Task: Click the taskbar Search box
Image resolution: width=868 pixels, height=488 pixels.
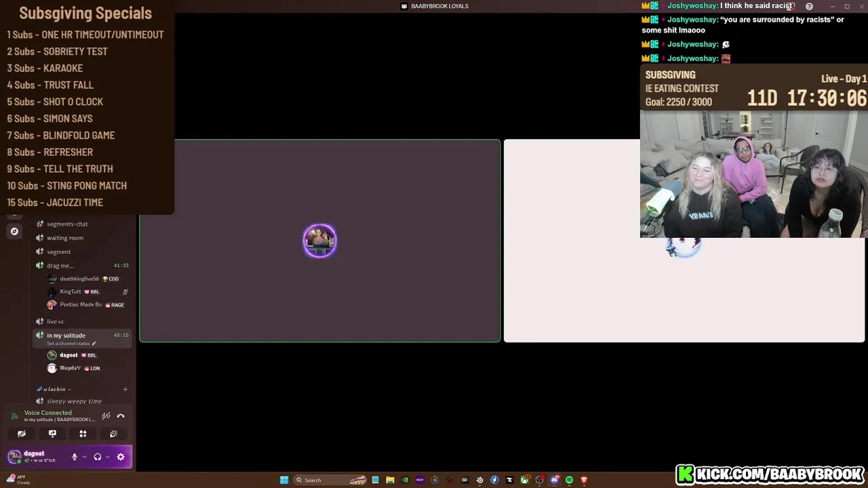Action: (331, 480)
